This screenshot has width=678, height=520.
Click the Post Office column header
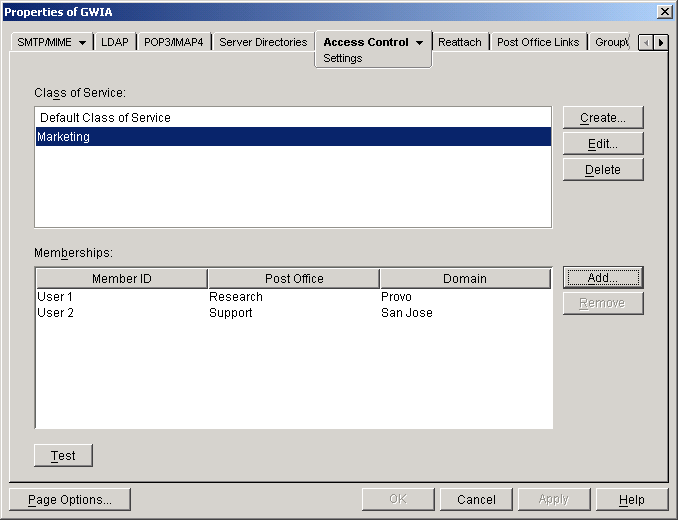click(294, 279)
